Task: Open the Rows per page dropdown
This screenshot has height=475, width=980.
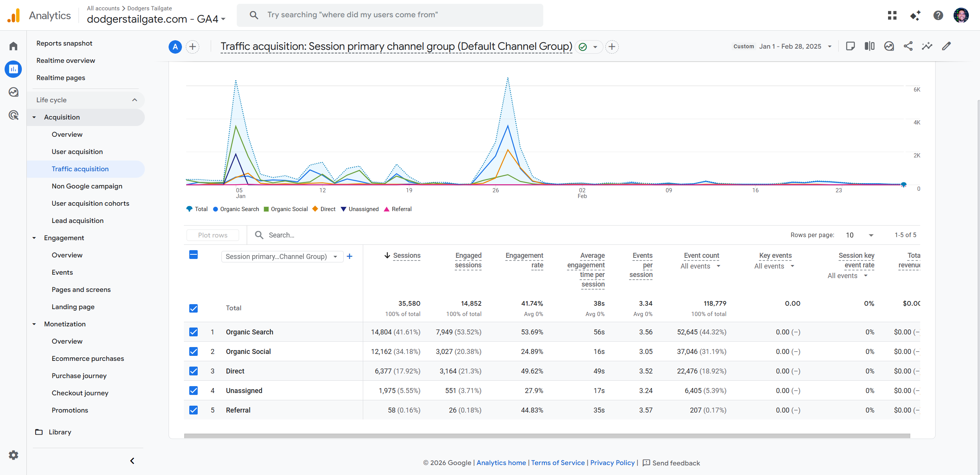Action: pos(860,235)
